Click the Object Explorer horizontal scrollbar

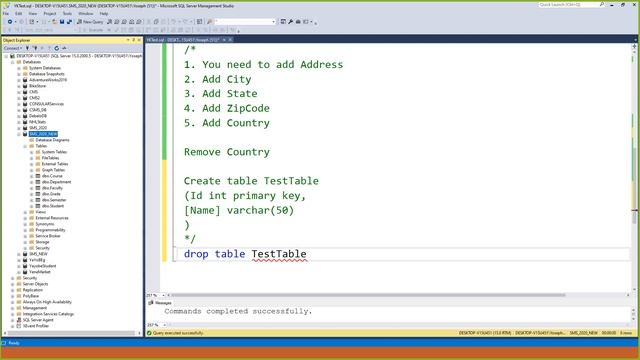pyautogui.click(x=71, y=333)
